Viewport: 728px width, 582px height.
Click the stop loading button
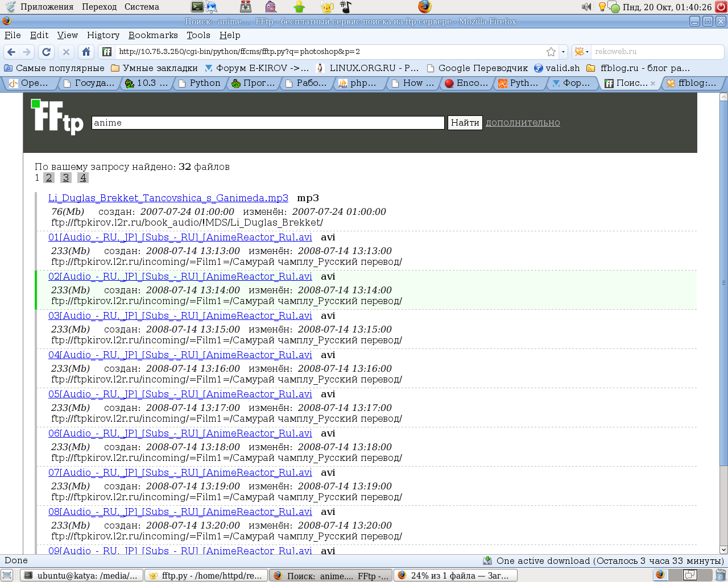point(66,52)
